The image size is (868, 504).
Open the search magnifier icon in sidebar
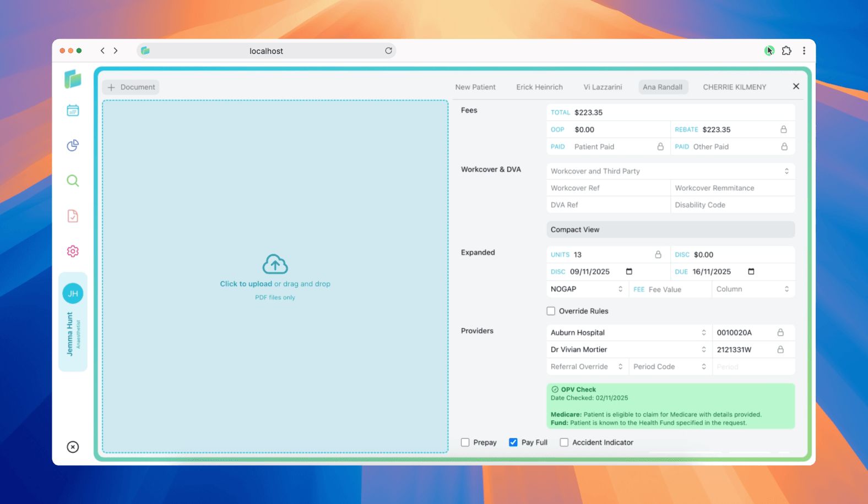[x=73, y=180]
